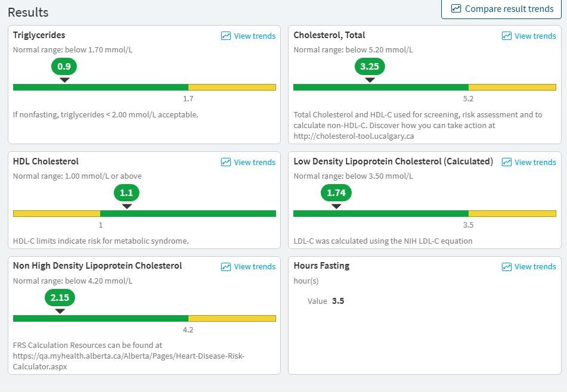Viewport: 567px width, 392px height.
Task: Click the Cholesterol, Total card title
Action: point(329,35)
